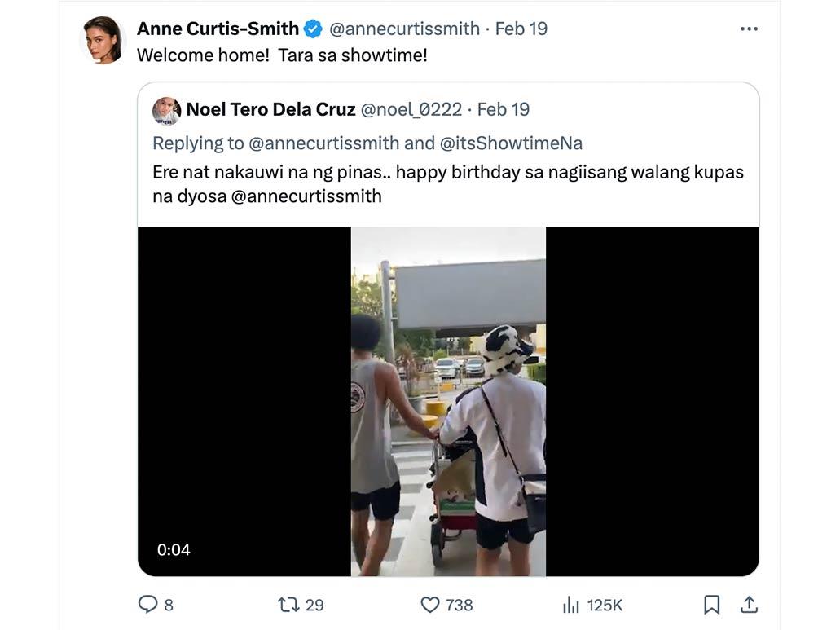Click the @itsShowtimeNa mention

[511, 143]
